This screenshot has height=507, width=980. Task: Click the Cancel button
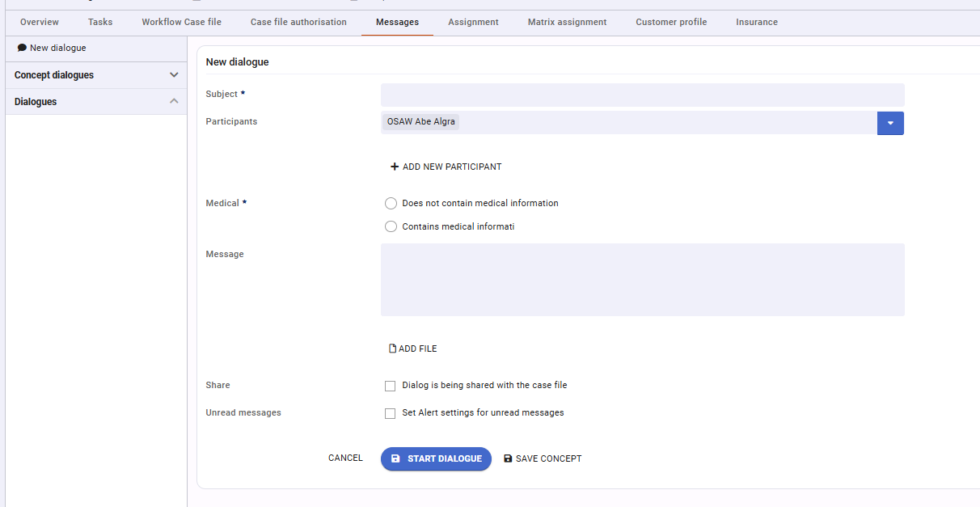pyautogui.click(x=345, y=458)
